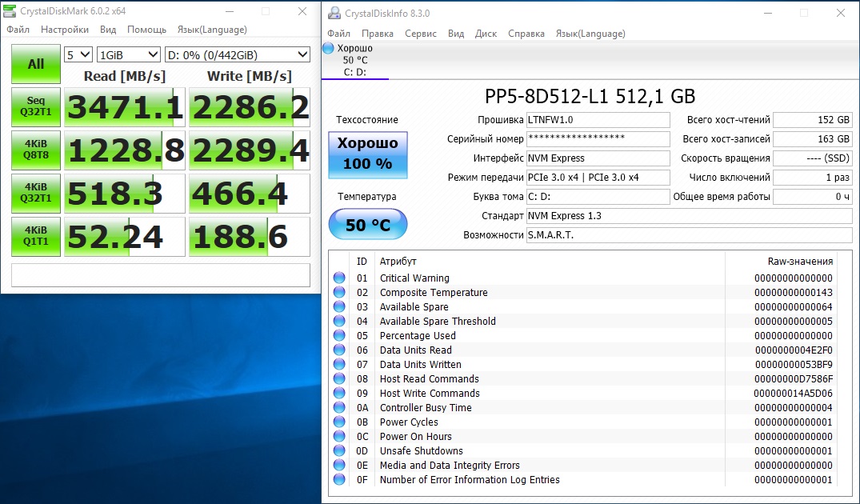Click status circle for Controller Busy Time row

point(339,407)
